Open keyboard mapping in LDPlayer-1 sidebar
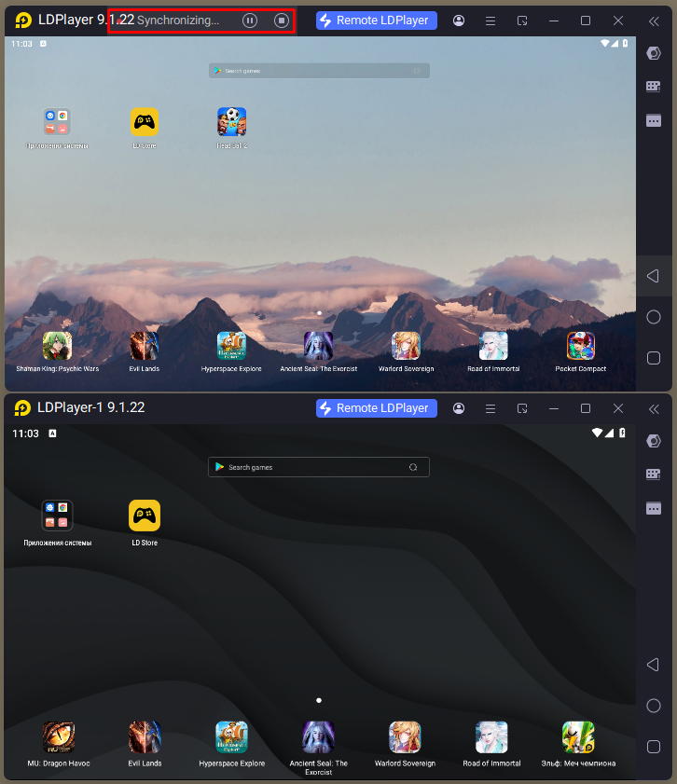This screenshot has height=784, width=677. coord(654,474)
